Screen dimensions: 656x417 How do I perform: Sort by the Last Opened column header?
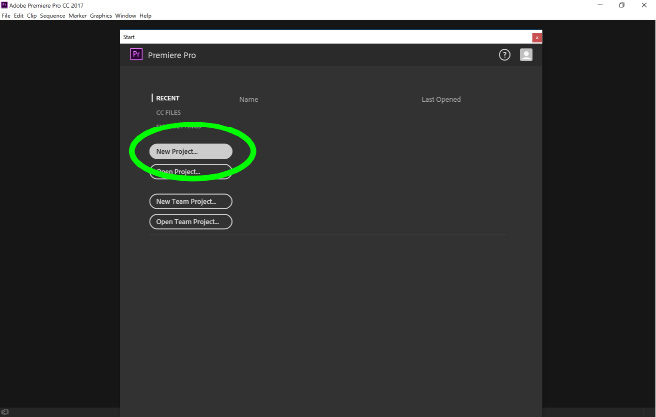click(441, 100)
